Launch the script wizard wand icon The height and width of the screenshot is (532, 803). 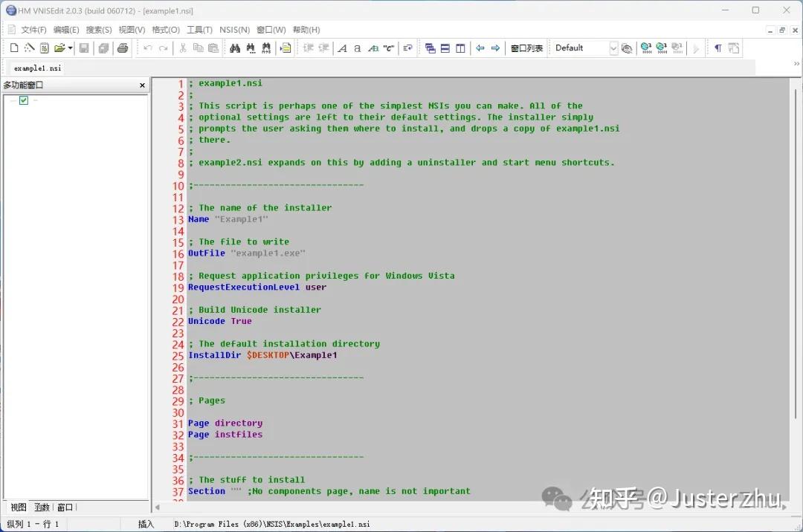pos(29,48)
